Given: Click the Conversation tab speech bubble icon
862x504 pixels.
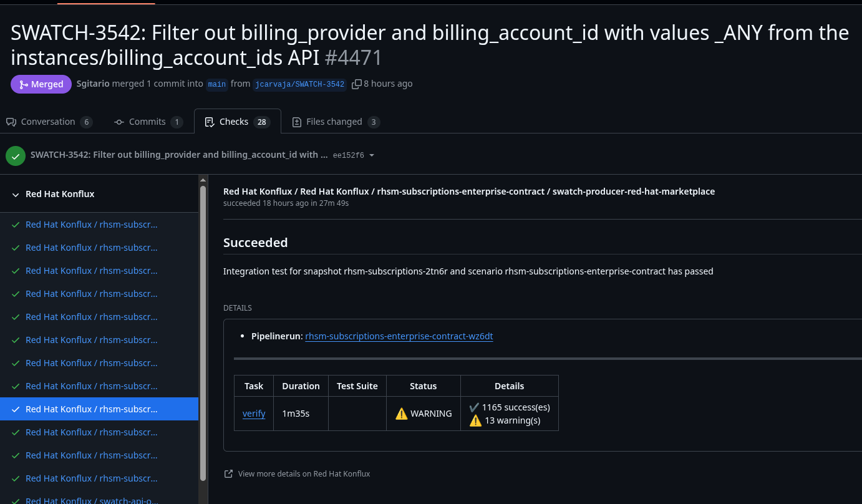Looking at the screenshot, I should (11, 122).
